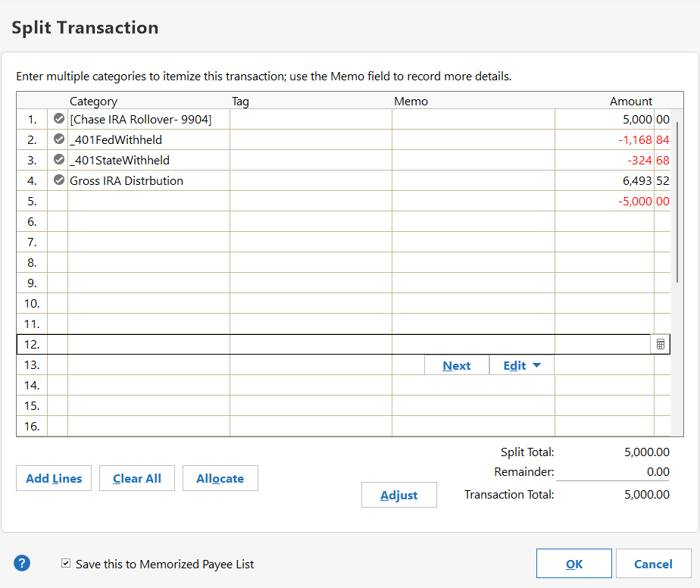700x588 pixels.
Task: Click the Tag cell for _401StateWithheld row
Action: [311, 161]
